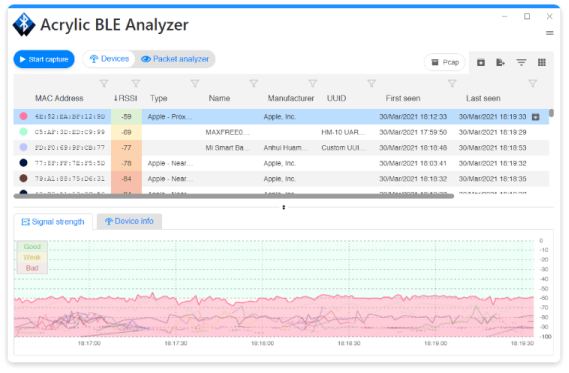The height and width of the screenshot is (373, 569).
Task: Click the inventory icon in selected row
Action: click(535, 117)
